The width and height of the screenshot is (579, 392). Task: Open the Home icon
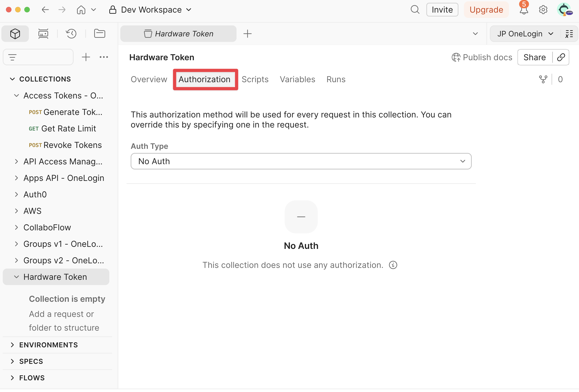(x=81, y=10)
